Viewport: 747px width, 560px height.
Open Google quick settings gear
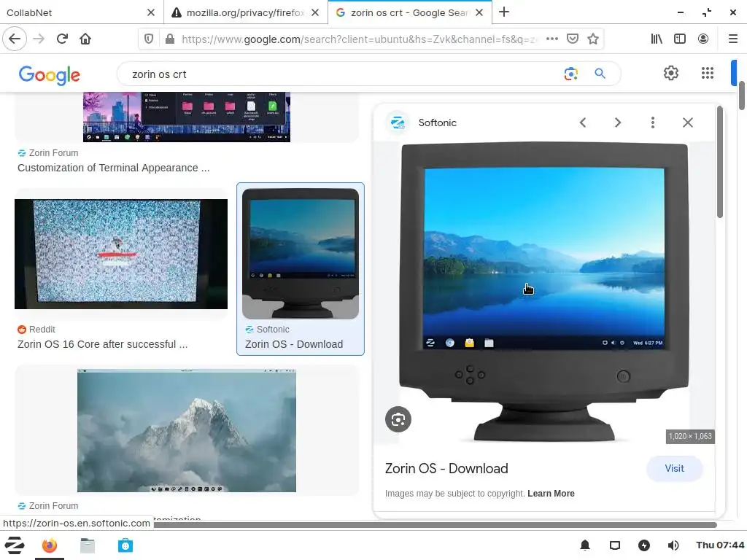671,73
